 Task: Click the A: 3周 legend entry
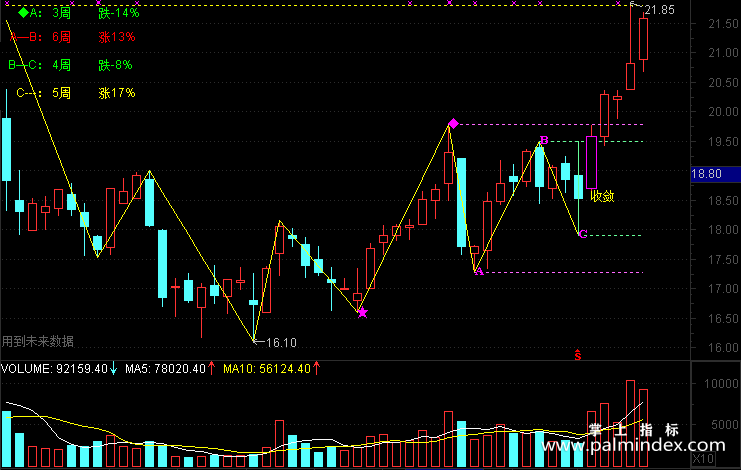point(50,13)
